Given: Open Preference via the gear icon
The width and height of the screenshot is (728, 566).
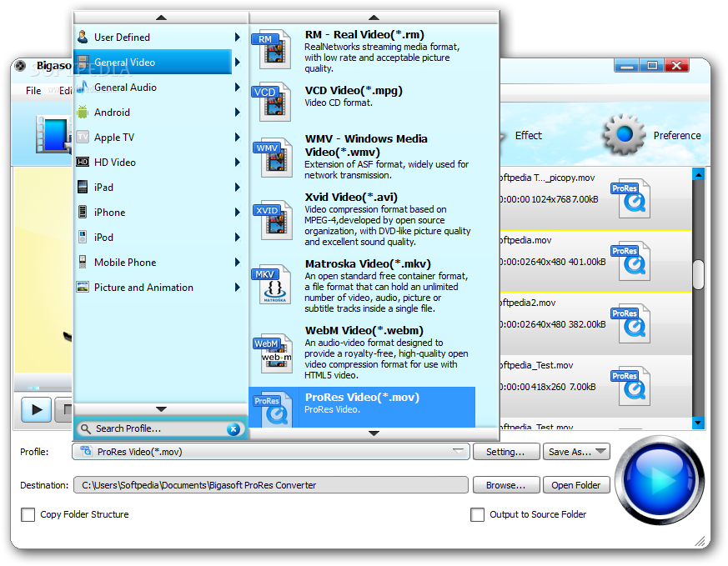Looking at the screenshot, I should point(624,134).
